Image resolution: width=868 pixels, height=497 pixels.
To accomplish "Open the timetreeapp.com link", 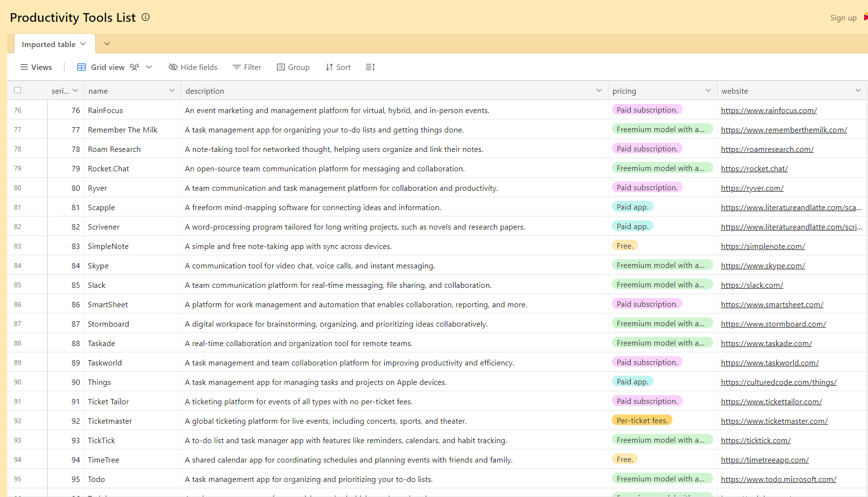I will [765, 460].
